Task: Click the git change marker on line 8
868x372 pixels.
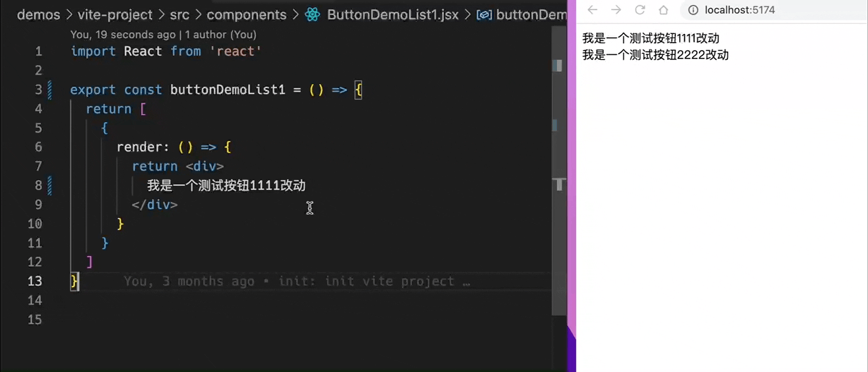Action: point(50,185)
